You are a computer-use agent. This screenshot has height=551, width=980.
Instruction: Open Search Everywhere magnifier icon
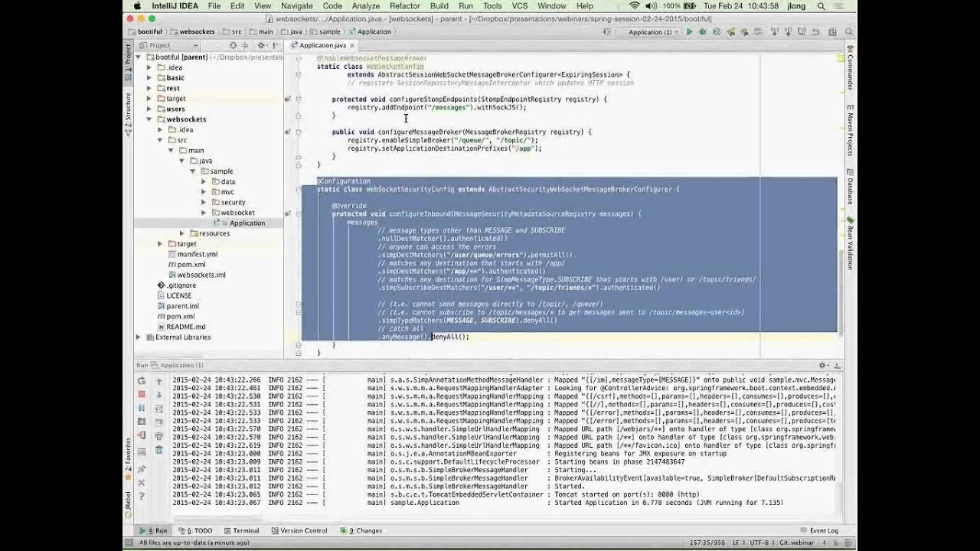[850, 32]
